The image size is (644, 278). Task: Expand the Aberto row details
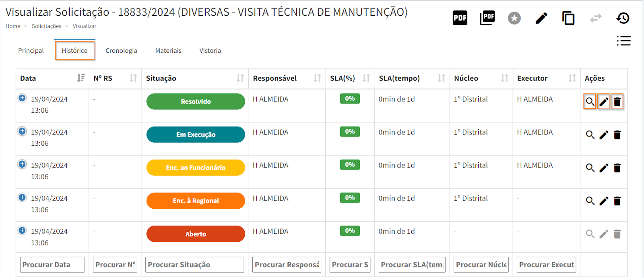(22, 230)
